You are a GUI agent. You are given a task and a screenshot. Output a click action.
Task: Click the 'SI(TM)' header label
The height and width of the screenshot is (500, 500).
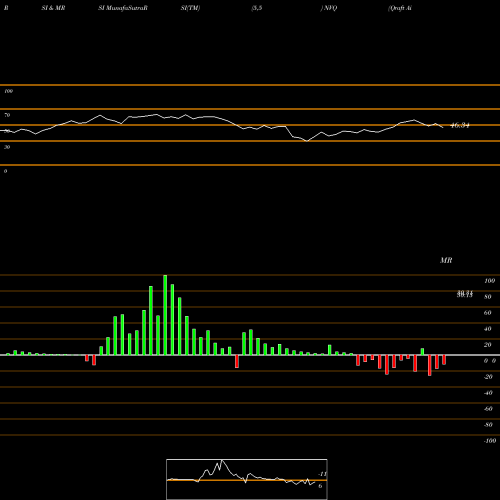coord(190,8)
